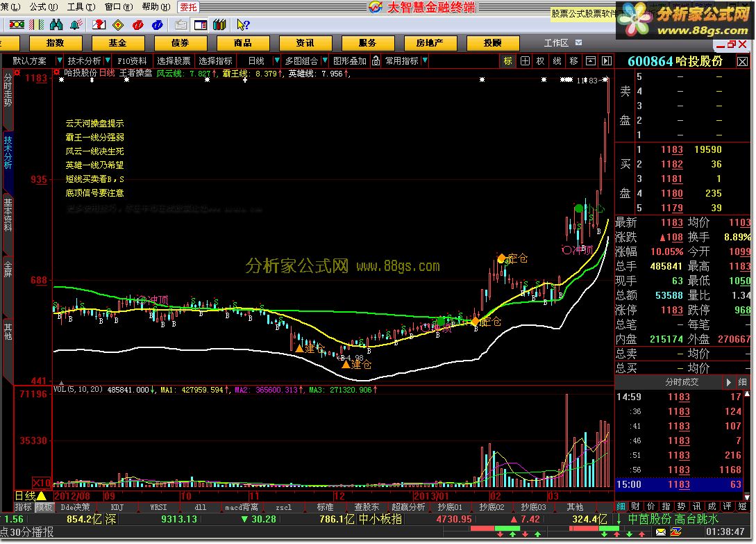Open the 公式(U) menu
This screenshot has width=756, height=544.
pyautogui.click(x=44, y=7)
